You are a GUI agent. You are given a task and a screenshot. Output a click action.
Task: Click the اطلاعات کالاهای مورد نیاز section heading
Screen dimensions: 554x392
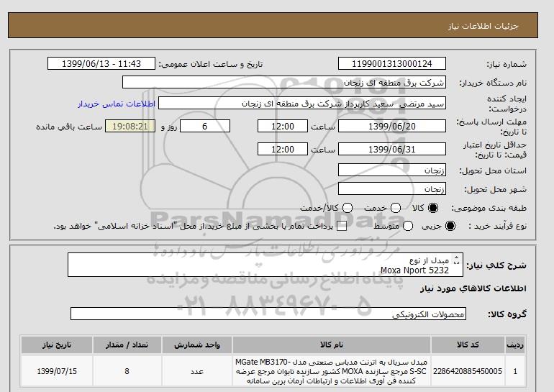coord(473,288)
